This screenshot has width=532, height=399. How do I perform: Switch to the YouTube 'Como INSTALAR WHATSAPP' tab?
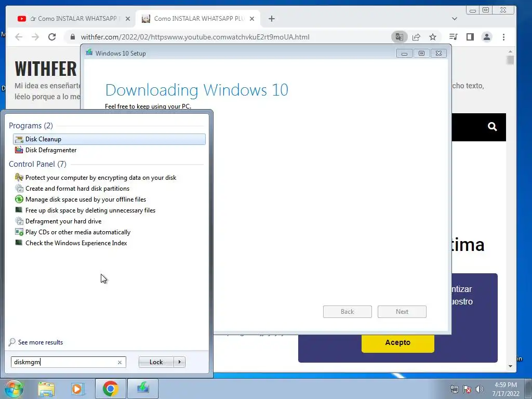74,19
